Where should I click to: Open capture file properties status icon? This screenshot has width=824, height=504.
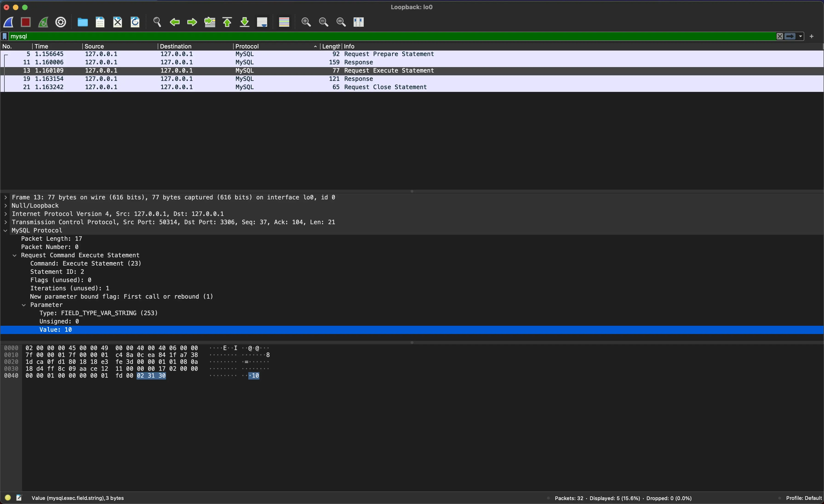[x=19, y=498]
